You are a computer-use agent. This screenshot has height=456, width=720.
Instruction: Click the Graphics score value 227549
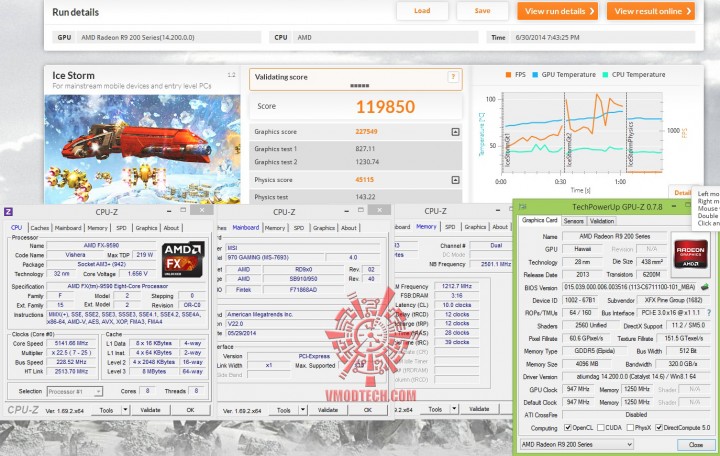pyautogui.click(x=366, y=132)
